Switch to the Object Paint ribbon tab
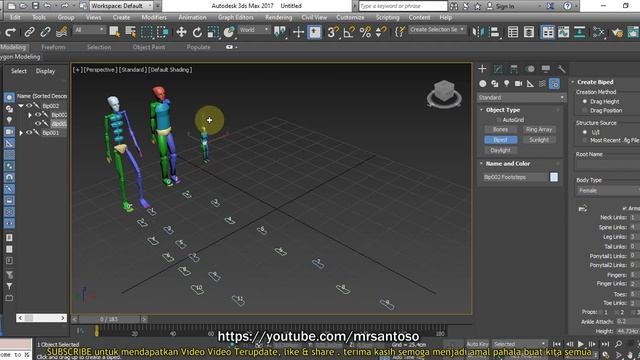 (x=149, y=47)
